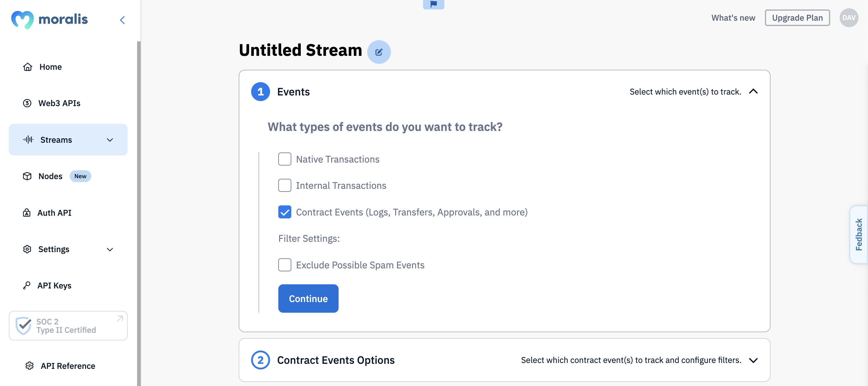This screenshot has height=386, width=868.
Task: Click the step 2 number badge
Action: (261, 360)
